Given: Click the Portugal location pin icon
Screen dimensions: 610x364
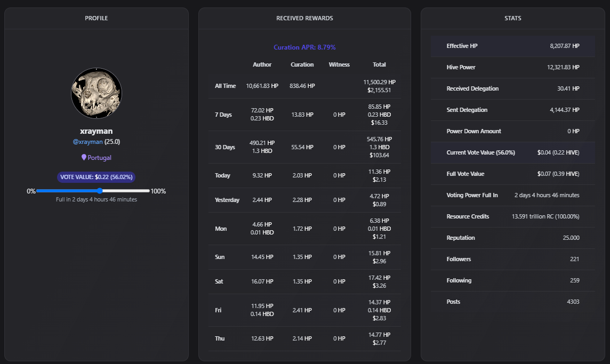Looking at the screenshot, I should point(84,158).
